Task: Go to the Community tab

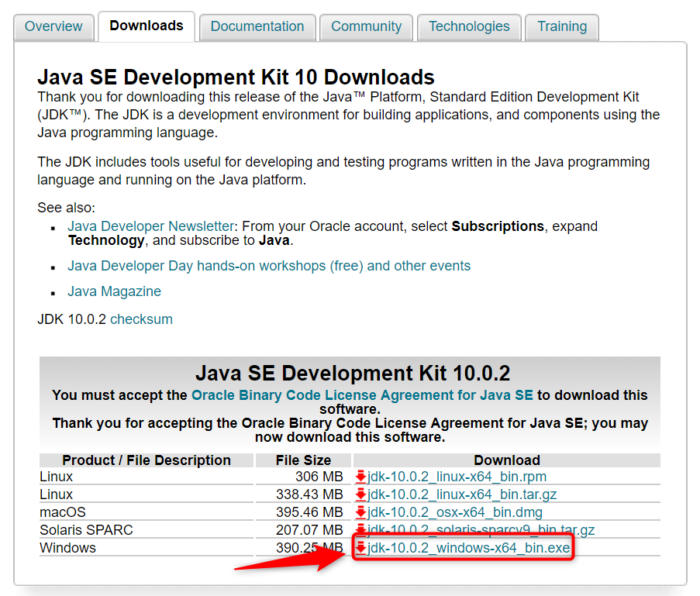Action: tap(366, 27)
